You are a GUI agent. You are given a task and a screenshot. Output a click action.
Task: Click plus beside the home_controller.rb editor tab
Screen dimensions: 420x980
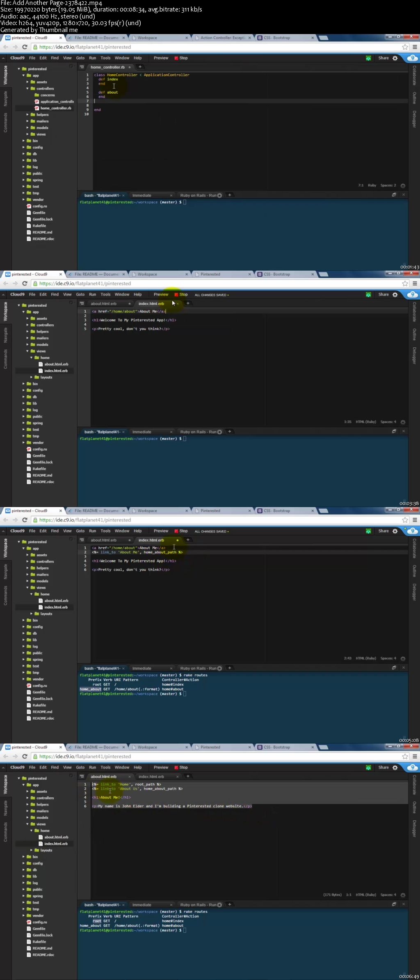[x=140, y=67]
